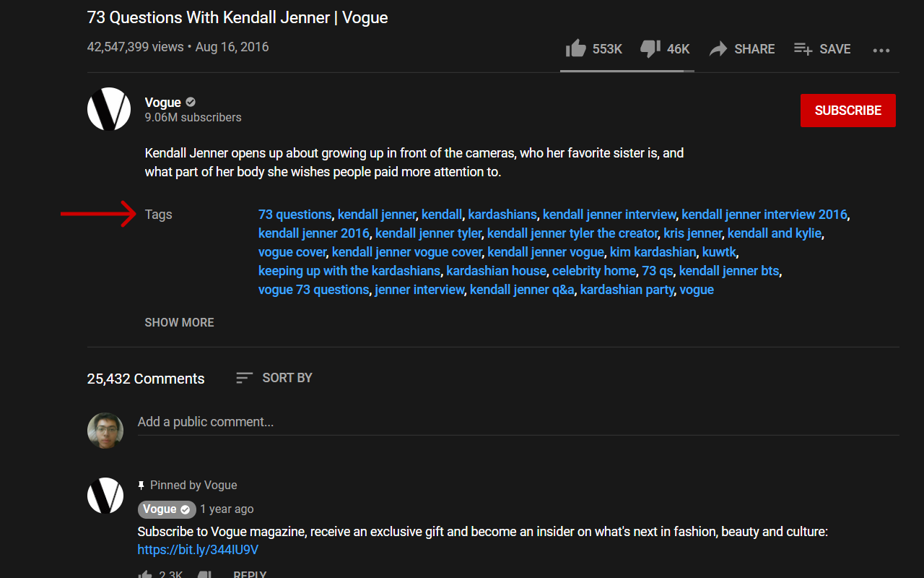The height and width of the screenshot is (578, 924).
Task: Expand the description with SHOW MORE
Action: point(179,322)
